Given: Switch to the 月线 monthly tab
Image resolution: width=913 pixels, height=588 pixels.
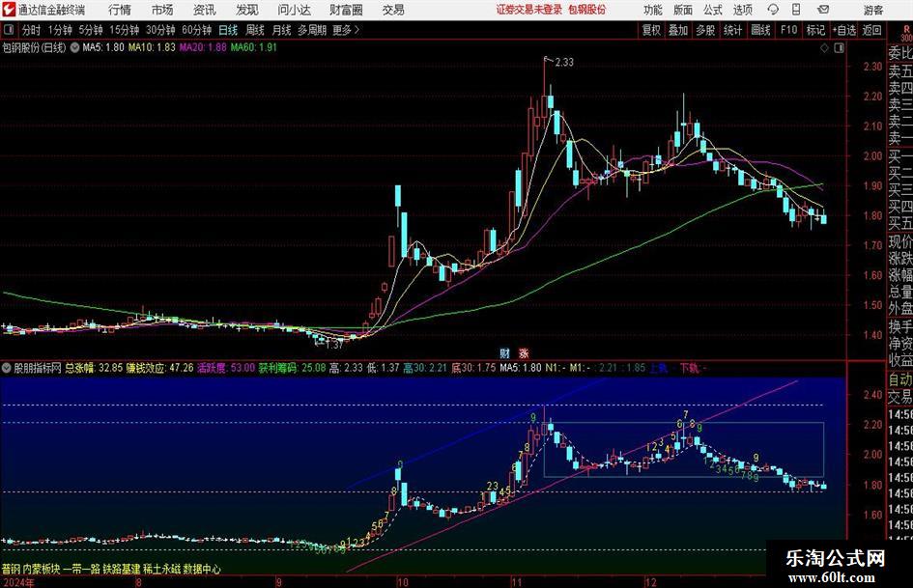Looking at the screenshot, I should pyautogui.click(x=281, y=30).
